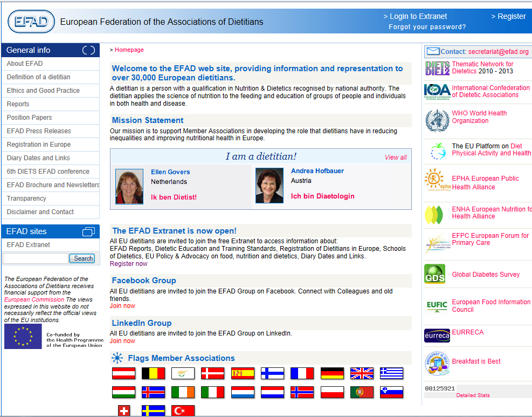Image resolution: width=532 pixels, height=417 pixels.
Task: Open the EUFIC logo
Action: [437, 306]
